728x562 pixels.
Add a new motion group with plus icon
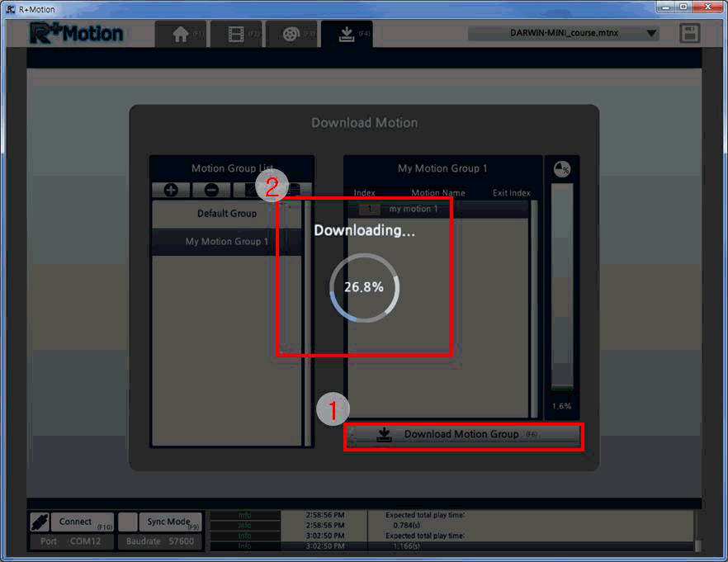171,190
